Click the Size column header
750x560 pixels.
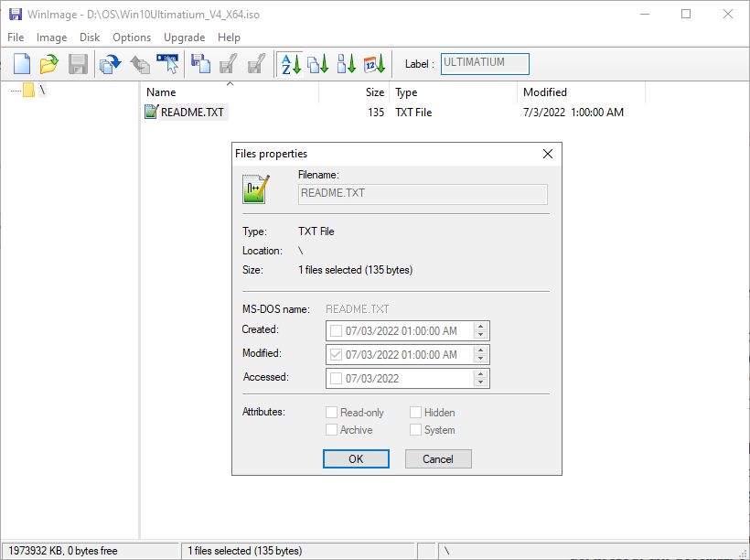tap(354, 92)
